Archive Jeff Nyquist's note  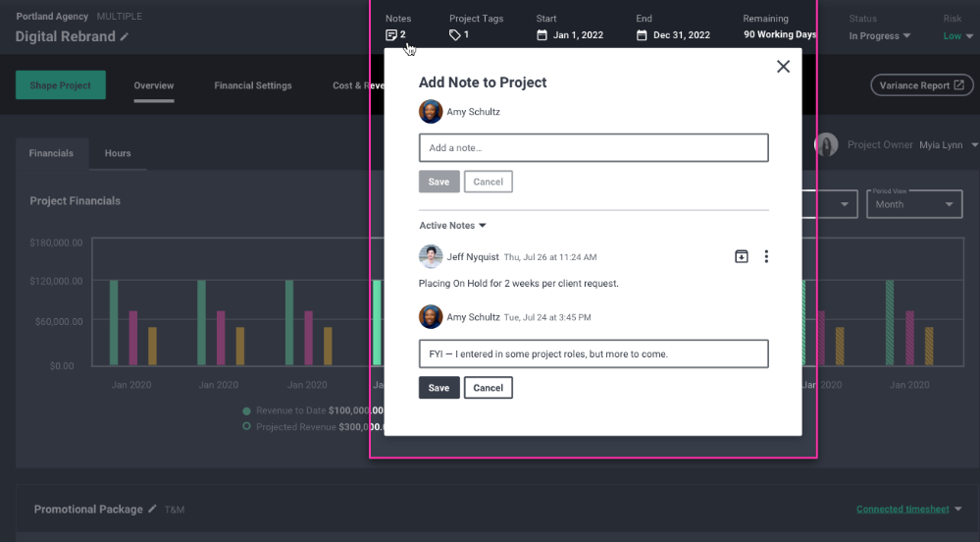click(742, 256)
